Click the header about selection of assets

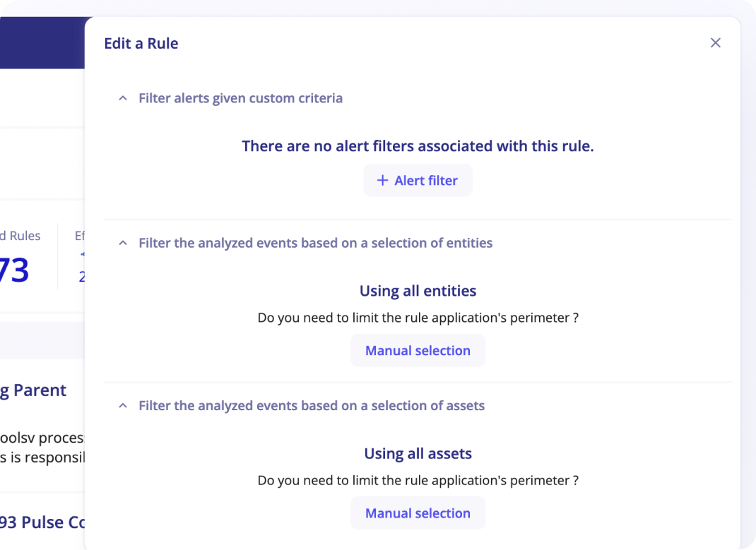click(x=312, y=406)
